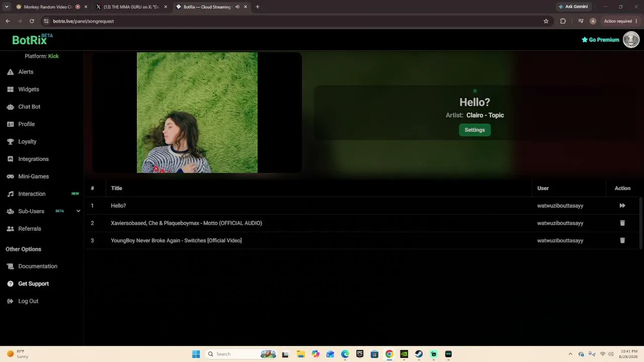Screen dimensions: 644x362
Task: Click the Mini-Games gamepad icon
Action: point(10,176)
